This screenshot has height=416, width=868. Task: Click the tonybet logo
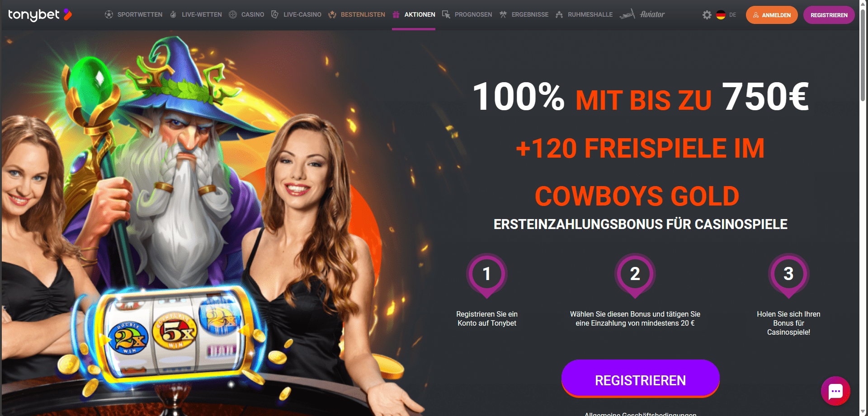(40, 15)
